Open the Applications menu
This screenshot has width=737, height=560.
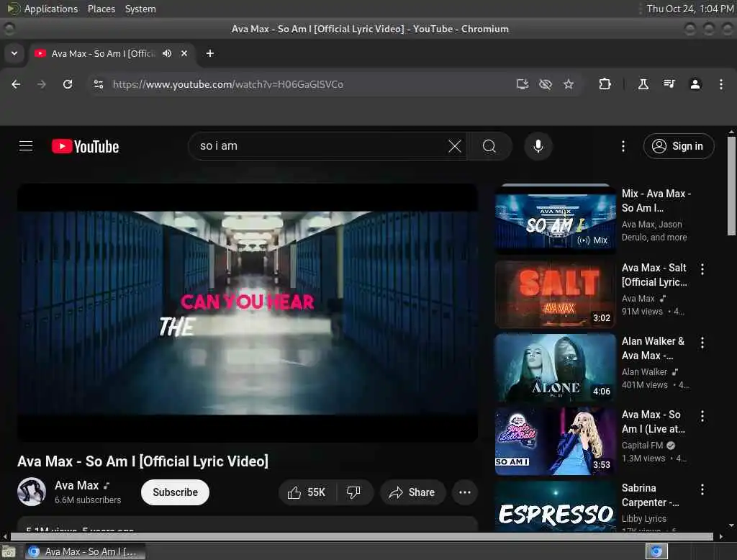click(51, 9)
